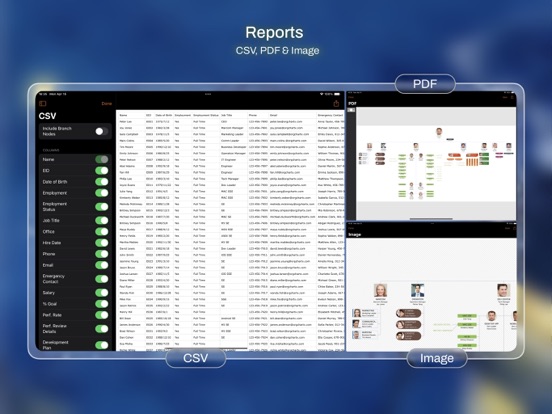Click the PDF horizontal scroll indicator

click(431, 219)
